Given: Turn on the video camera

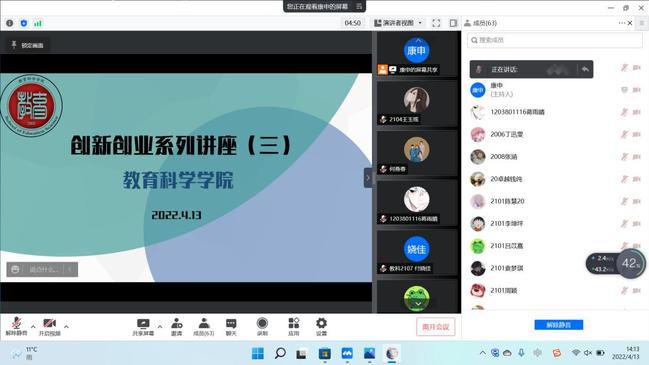Looking at the screenshot, I should click(x=49, y=326).
